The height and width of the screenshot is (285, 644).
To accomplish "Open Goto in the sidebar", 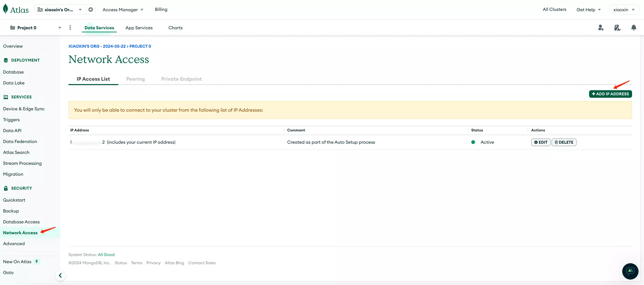I will coord(9,272).
